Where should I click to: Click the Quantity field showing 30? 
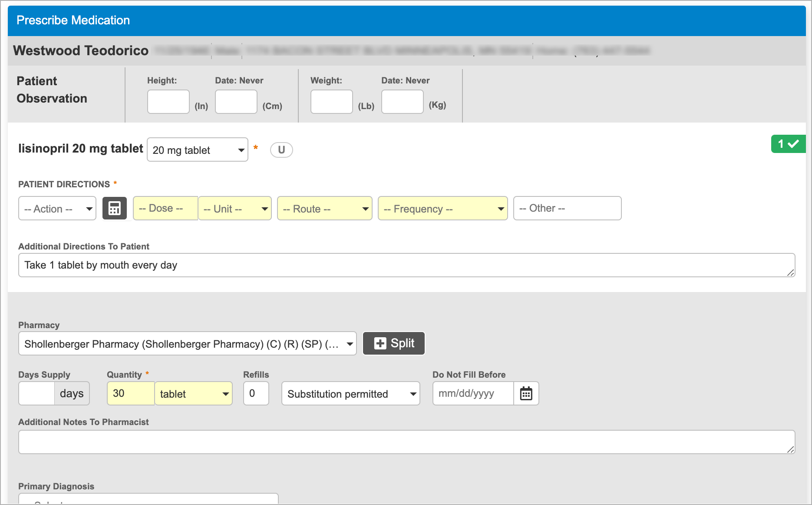click(131, 394)
